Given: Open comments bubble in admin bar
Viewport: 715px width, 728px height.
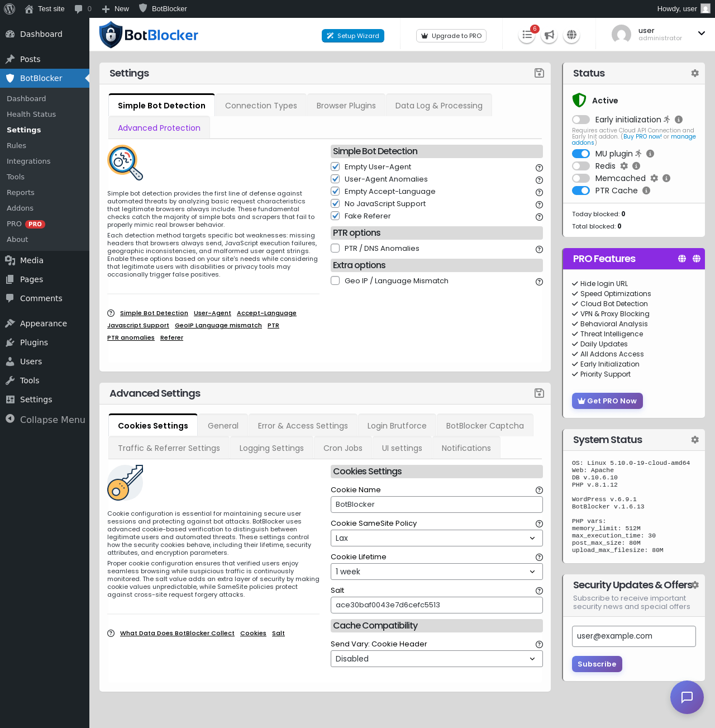Looking at the screenshot, I should (83, 9).
